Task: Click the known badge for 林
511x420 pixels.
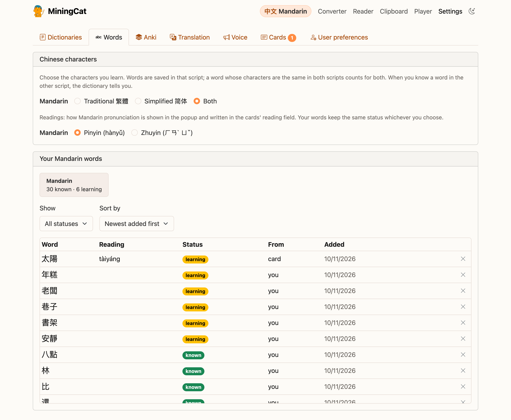Action: point(193,371)
